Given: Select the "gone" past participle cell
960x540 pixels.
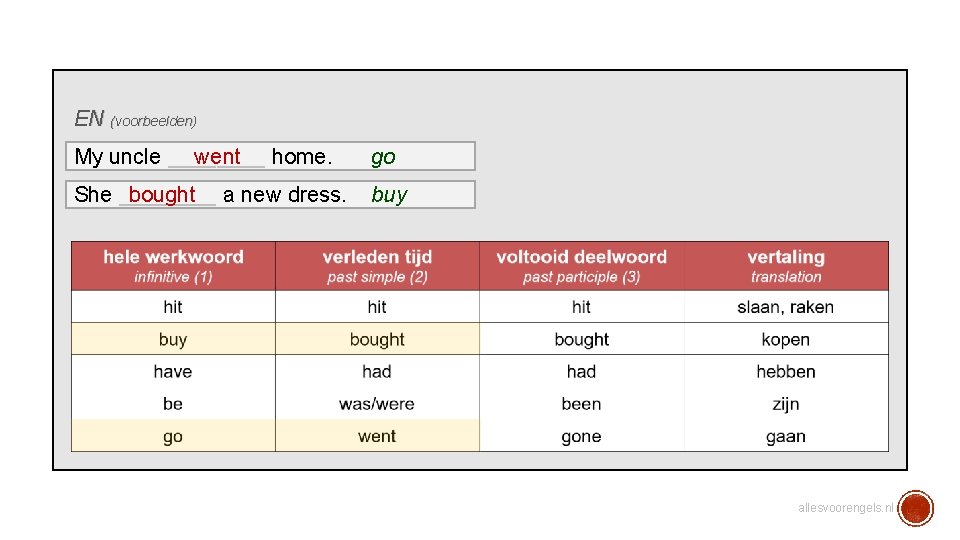Looking at the screenshot, I should coord(581,436).
